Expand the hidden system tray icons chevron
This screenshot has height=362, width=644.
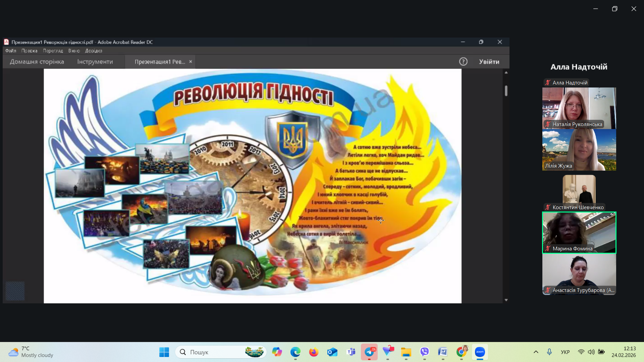(x=536, y=352)
